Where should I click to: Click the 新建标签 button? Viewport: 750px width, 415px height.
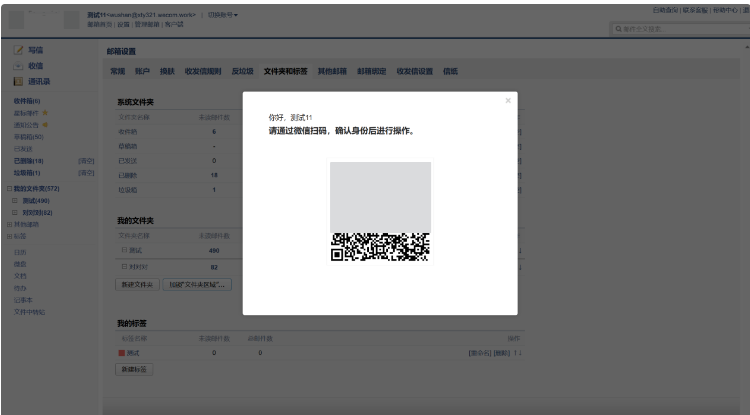point(134,369)
